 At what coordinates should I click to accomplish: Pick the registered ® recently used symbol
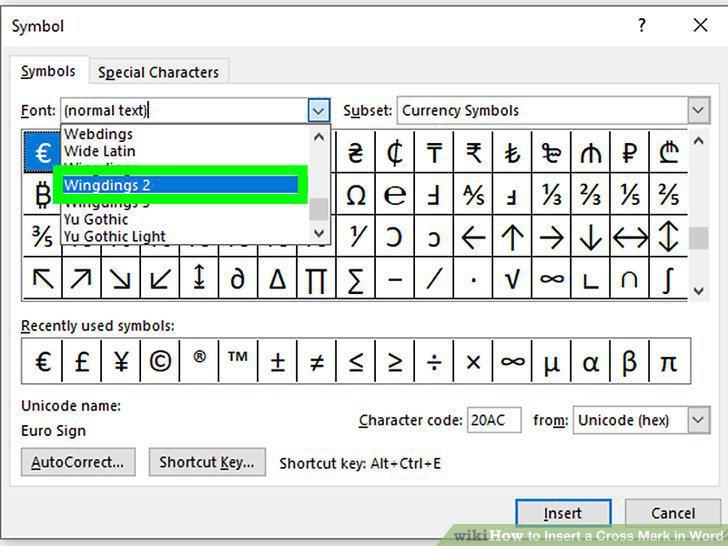199,361
